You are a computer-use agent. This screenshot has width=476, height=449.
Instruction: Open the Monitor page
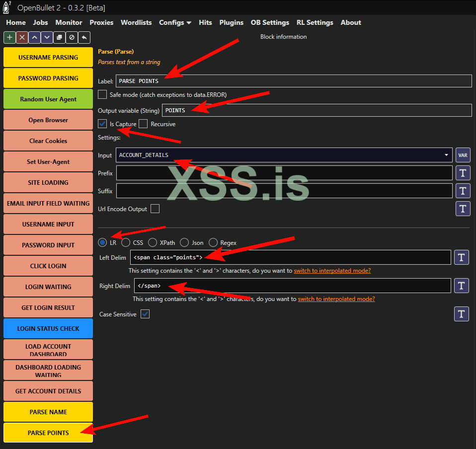pyautogui.click(x=69, y=22)
